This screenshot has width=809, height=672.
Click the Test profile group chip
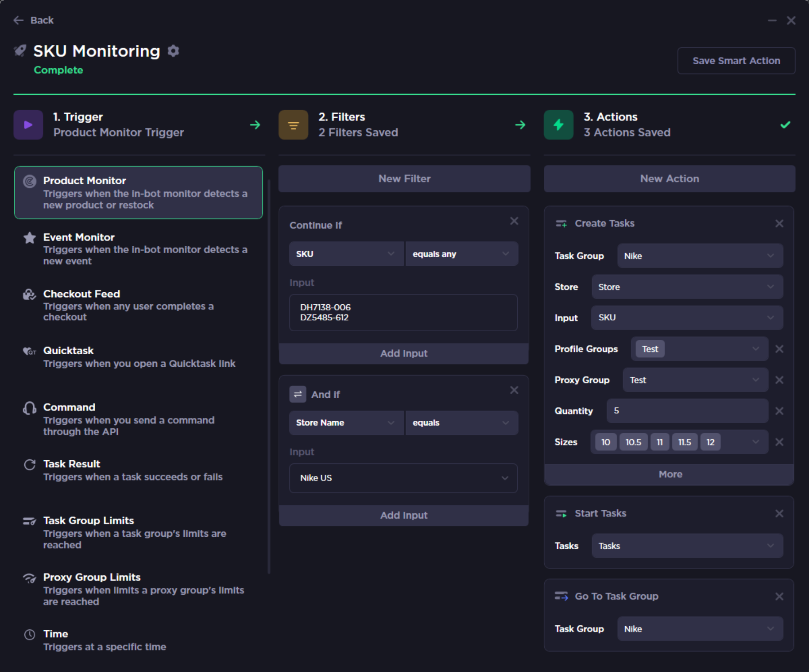pos(650,349)
